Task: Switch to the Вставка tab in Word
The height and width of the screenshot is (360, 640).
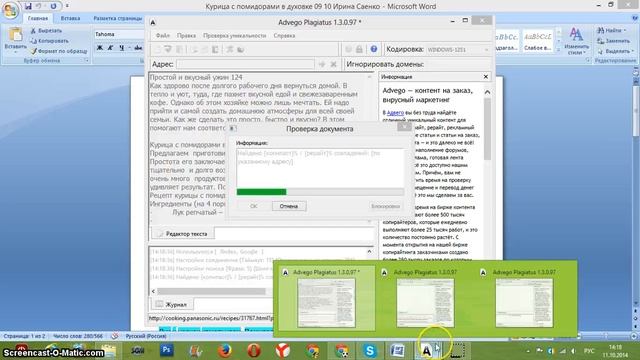Action: 70,18
